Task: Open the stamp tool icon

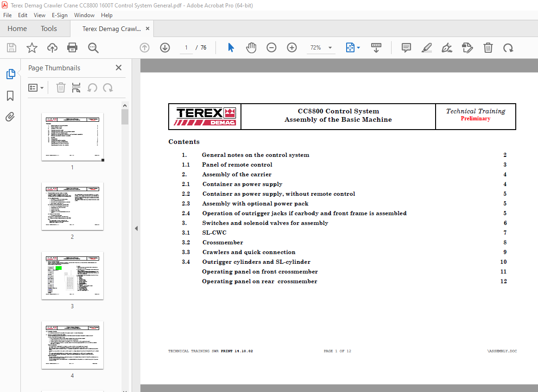Action: coord(467,48)
